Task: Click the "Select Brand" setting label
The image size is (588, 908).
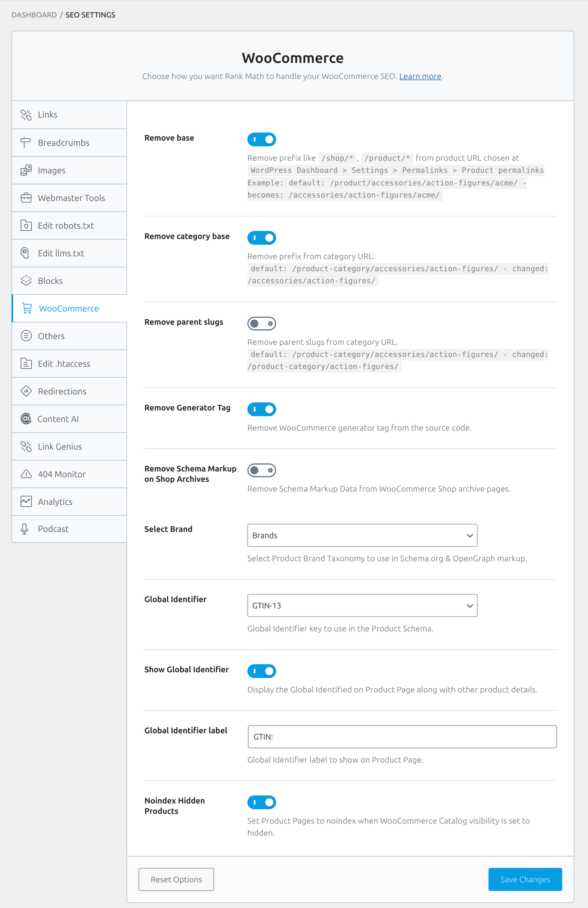Action: click(x=168, y=529)
